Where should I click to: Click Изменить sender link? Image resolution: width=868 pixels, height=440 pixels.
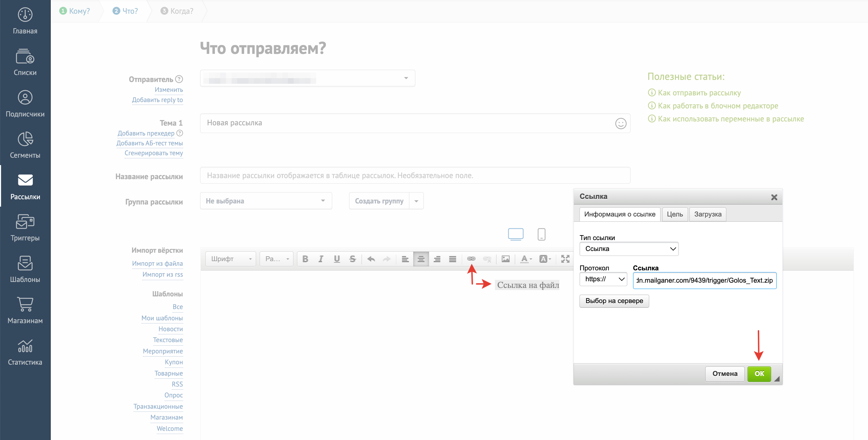(169, 90)
